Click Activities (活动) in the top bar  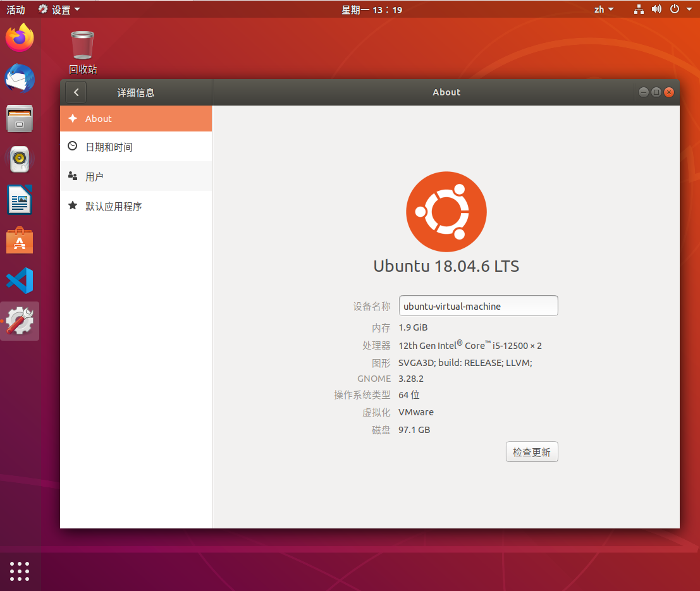click(16, 9)
